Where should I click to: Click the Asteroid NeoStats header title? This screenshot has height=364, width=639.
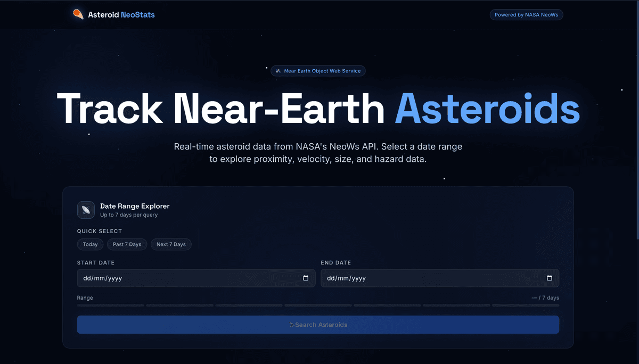(121, 14)
